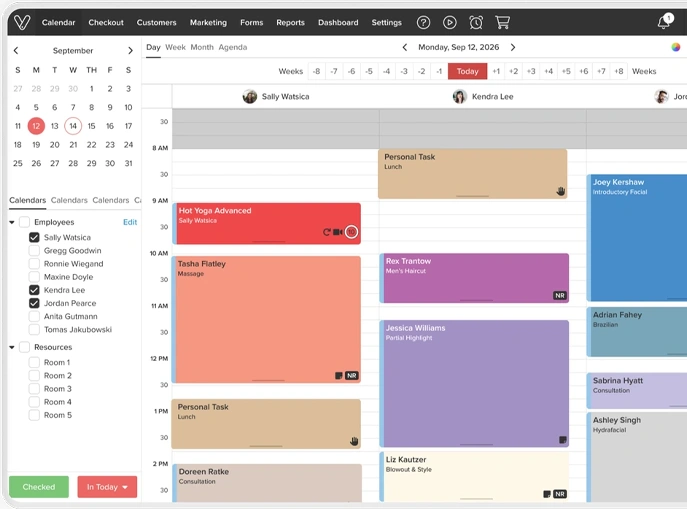Click Edit link next to Employees
Image resolution: width=687 pixels, height=509 pixels.
tap(130, 222)
